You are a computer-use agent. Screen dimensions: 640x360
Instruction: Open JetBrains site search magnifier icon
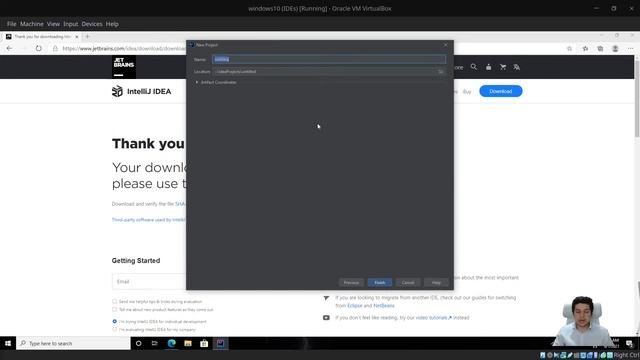pyautogui.click(x=473, y=67)
